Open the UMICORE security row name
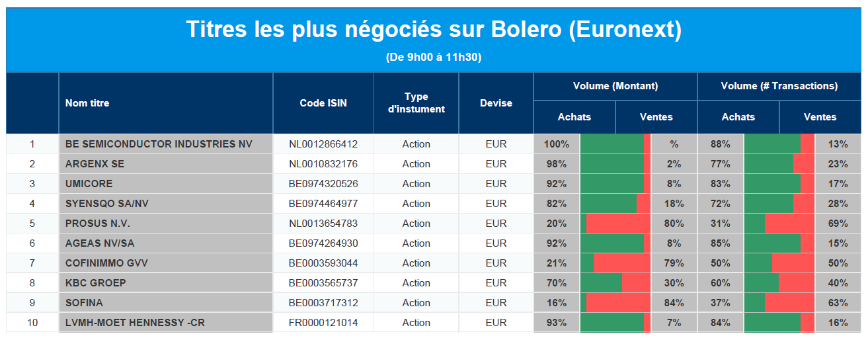This screenshot has height=338, width=868. (89, 184)
